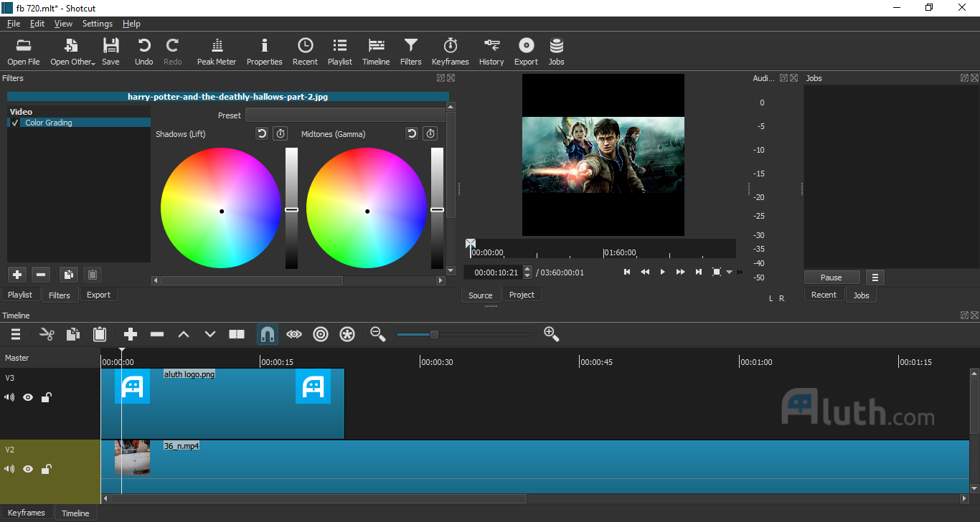The width and height of the screenshot is (980, 522).
Task: Open the timeline hamburger menu
Action: (x=15, y=334)
